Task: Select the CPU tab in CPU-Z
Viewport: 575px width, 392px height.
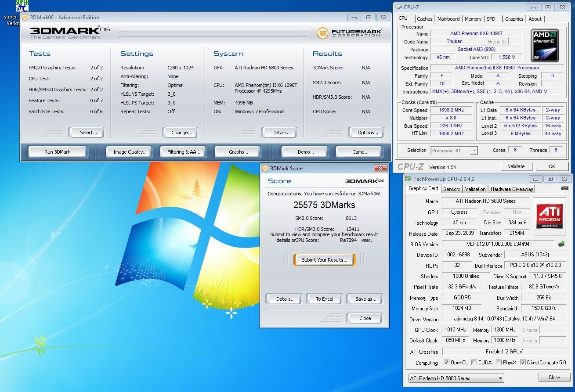Action: tap(403, 18)
